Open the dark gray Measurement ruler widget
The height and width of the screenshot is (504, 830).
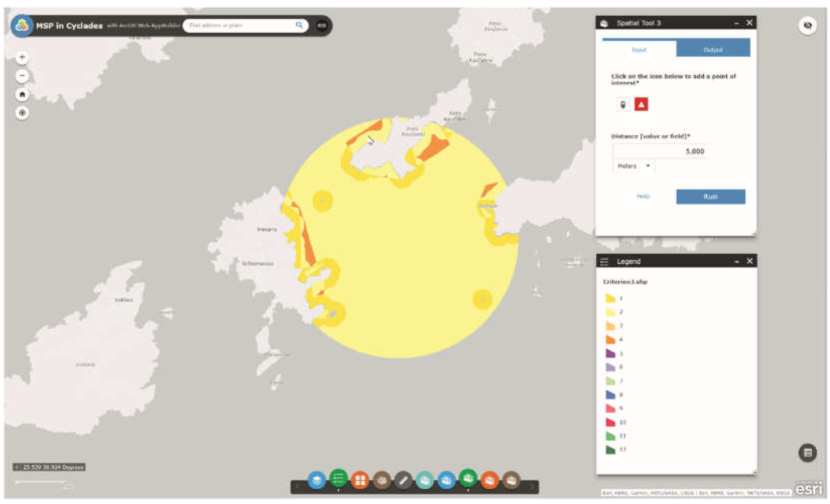403,480
